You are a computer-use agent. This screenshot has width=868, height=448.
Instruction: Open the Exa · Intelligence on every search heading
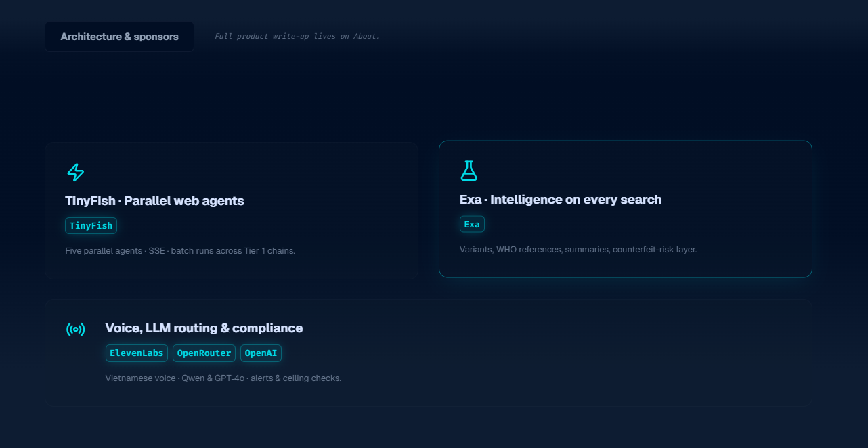click(561, 200)
